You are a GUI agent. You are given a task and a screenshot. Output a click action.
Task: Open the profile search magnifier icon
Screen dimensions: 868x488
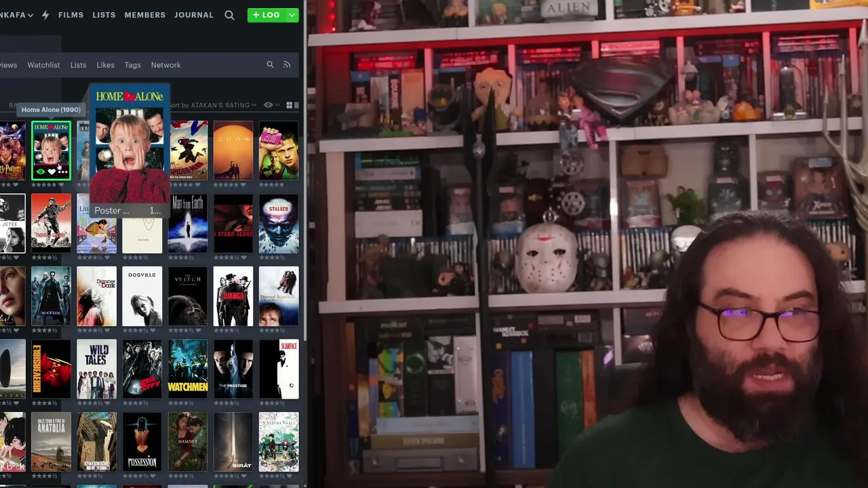[270, 64]
